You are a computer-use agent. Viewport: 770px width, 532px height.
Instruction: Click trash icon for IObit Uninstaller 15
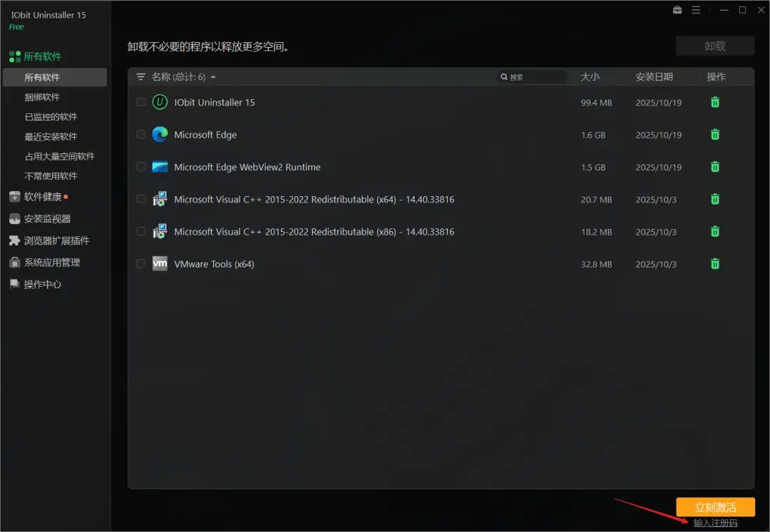pyautogui.click(x=715, y=102)
